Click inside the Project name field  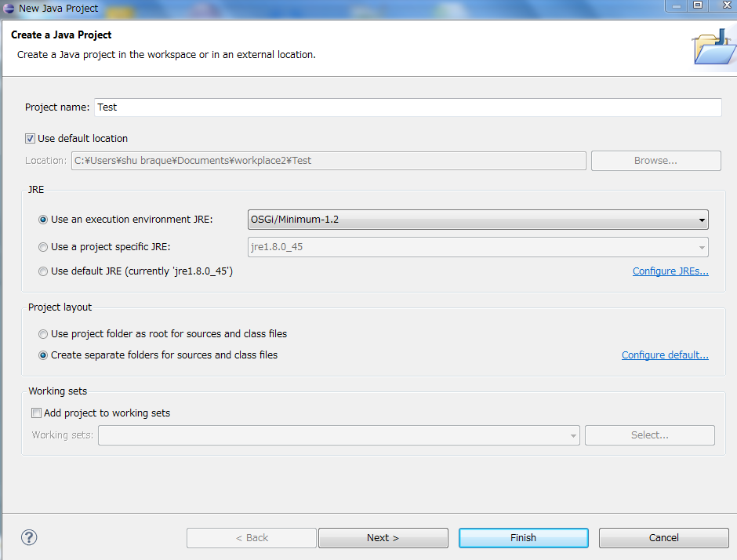(314, 107)
